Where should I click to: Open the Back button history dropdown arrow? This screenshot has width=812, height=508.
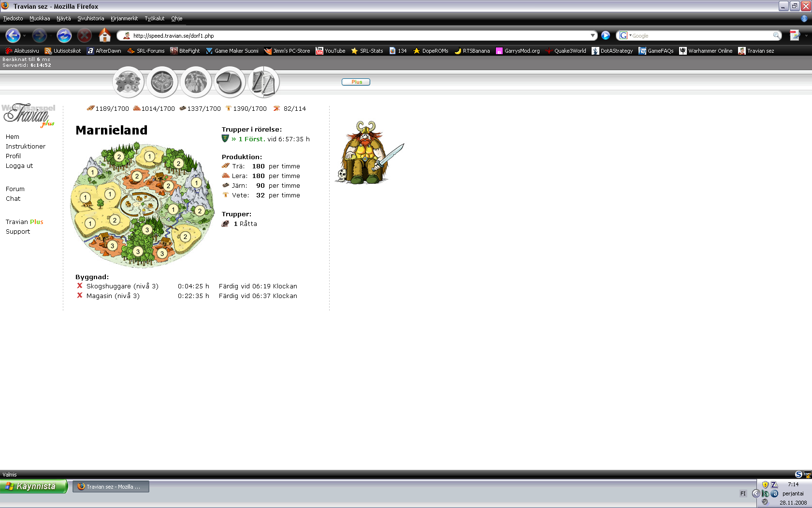click(x=24, y=36)
